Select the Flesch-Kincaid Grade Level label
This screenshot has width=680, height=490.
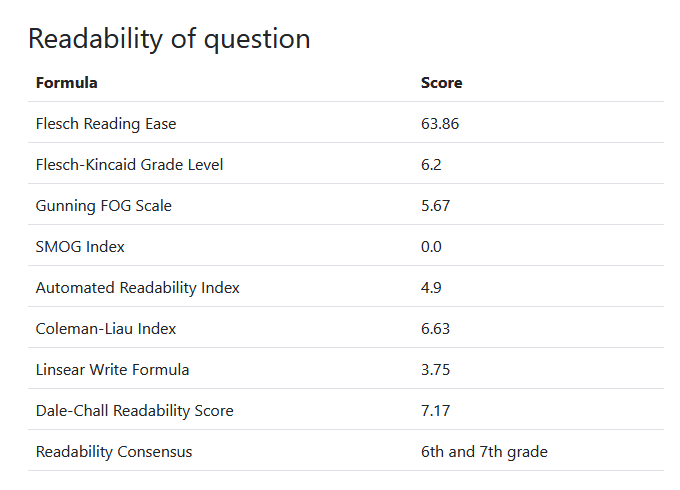coord(129,165)
